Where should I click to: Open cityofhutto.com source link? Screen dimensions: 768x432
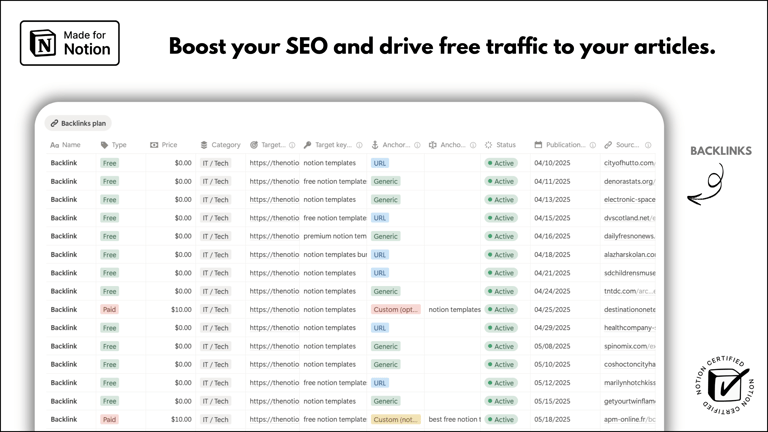629,163
